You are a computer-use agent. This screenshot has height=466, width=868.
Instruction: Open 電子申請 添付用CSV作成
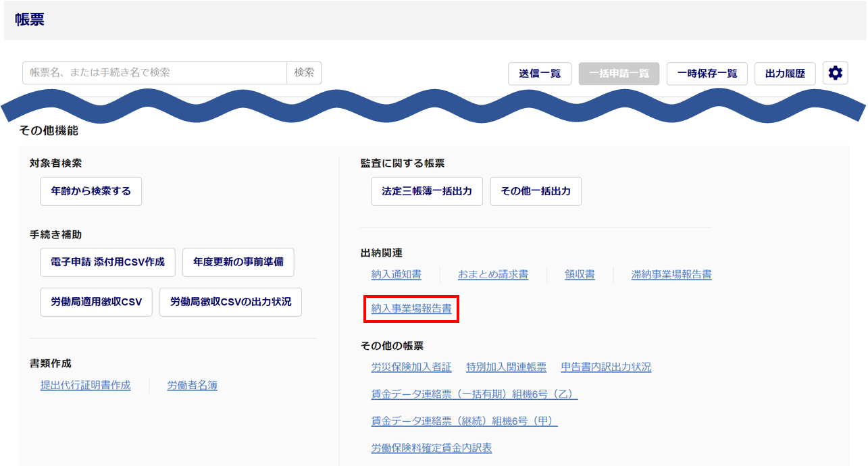coord(107,262)
